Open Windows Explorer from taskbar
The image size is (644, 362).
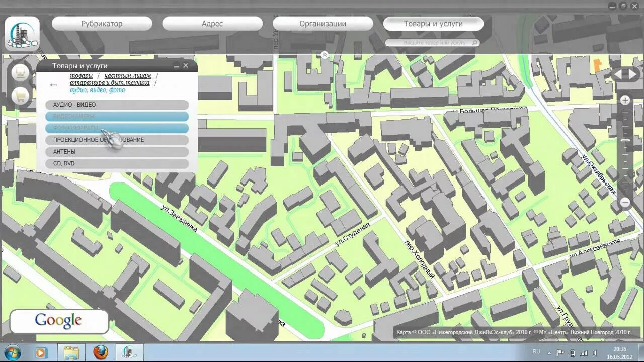71,352
